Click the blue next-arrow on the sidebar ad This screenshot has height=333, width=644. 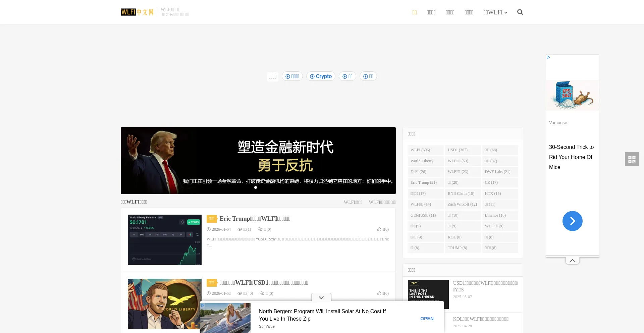point(572,221)
